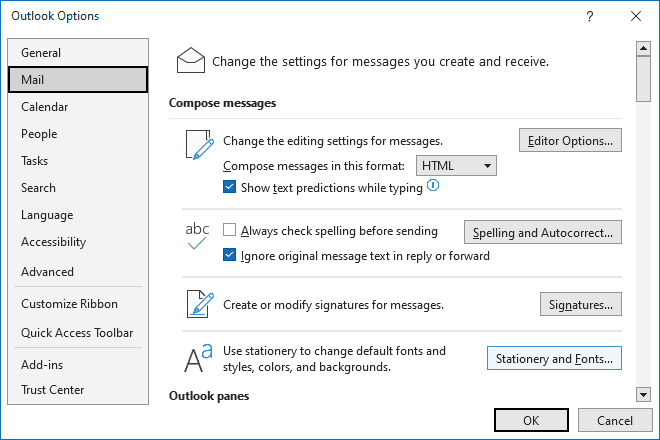This screenshot has height=440, width=660.
Task: Click the Outlook panes section heading
Action: point(209,396)
